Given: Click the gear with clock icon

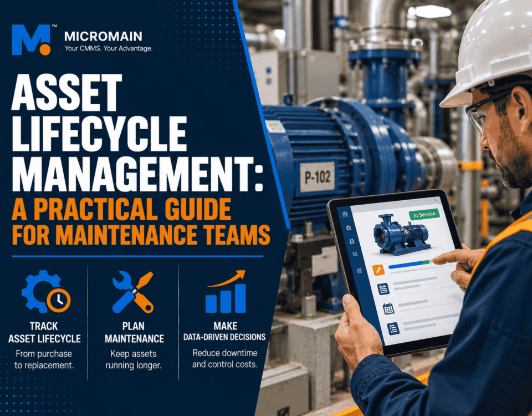Looking at the screenshot, I should pos(46,291).
